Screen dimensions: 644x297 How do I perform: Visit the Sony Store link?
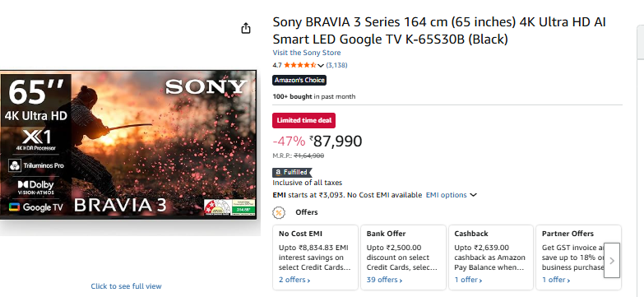(x=307, y=53)
